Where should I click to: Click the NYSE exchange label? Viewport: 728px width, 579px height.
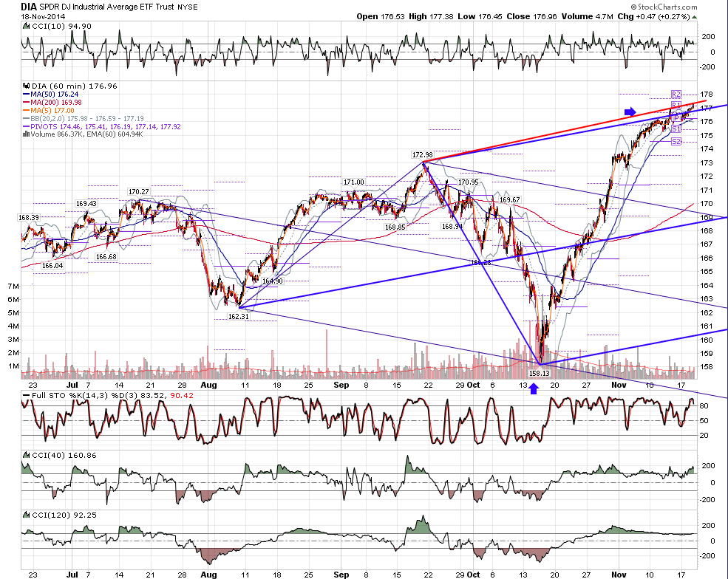pos(188,7)
